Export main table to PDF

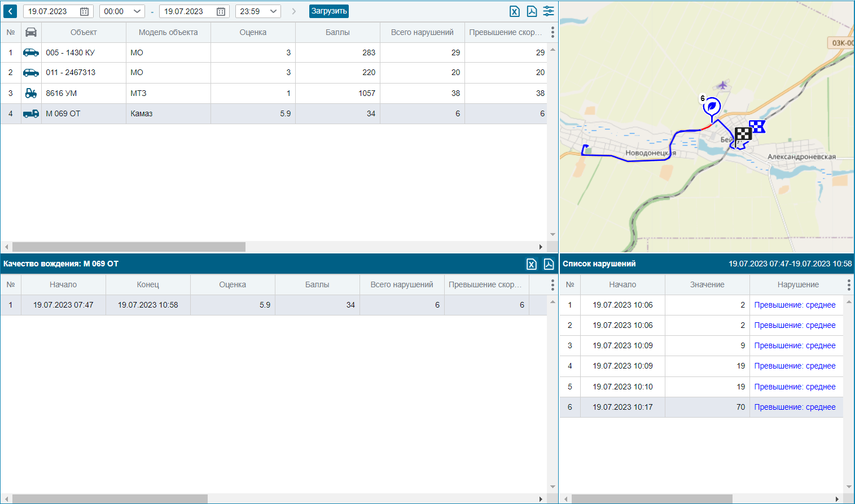point(532,11)
